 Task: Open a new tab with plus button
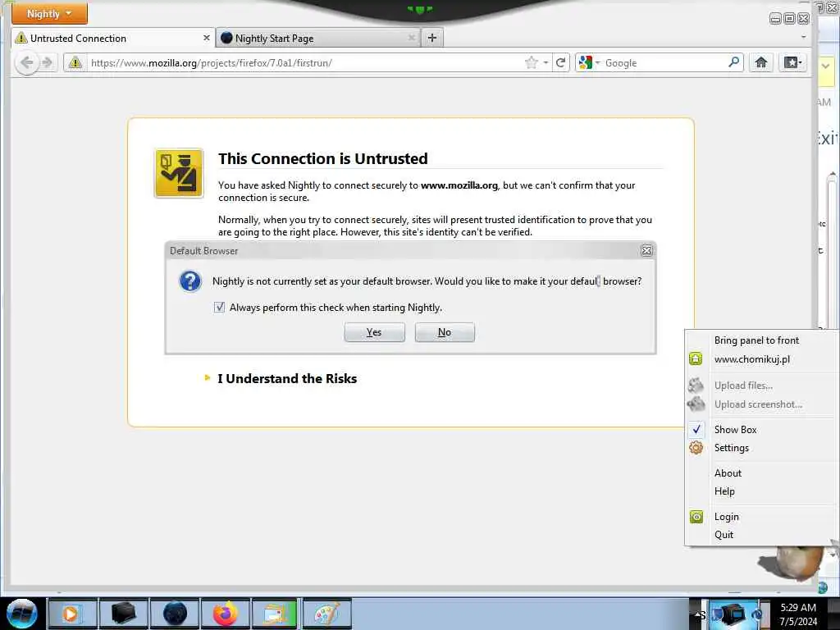(x=431, y=38)
